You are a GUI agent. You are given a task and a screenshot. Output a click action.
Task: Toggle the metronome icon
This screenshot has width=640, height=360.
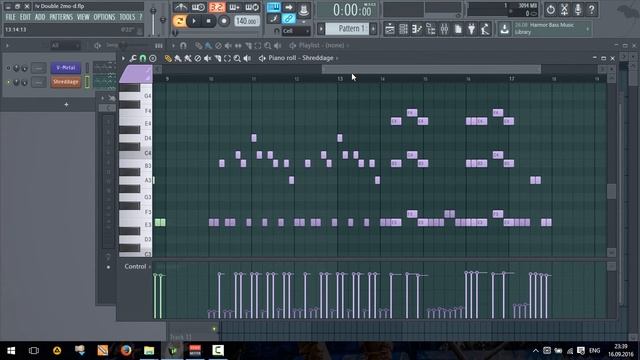tap(180, 7)
